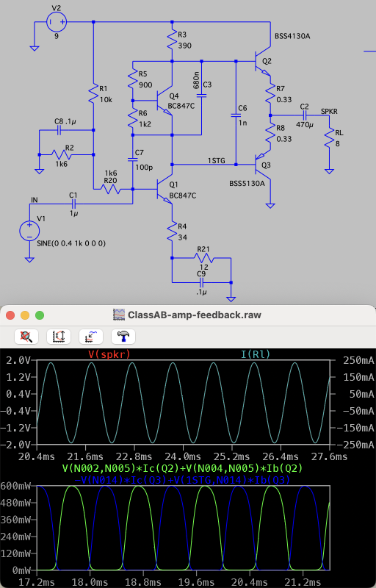Viewport: 376px width, 588px height.
Task: Click R5's value 900
Action: (x=145, y=85)
